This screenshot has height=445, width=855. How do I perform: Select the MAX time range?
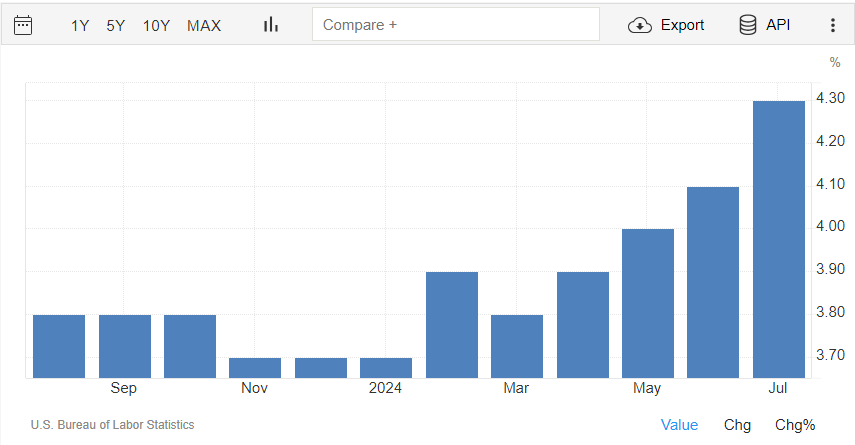204,26
